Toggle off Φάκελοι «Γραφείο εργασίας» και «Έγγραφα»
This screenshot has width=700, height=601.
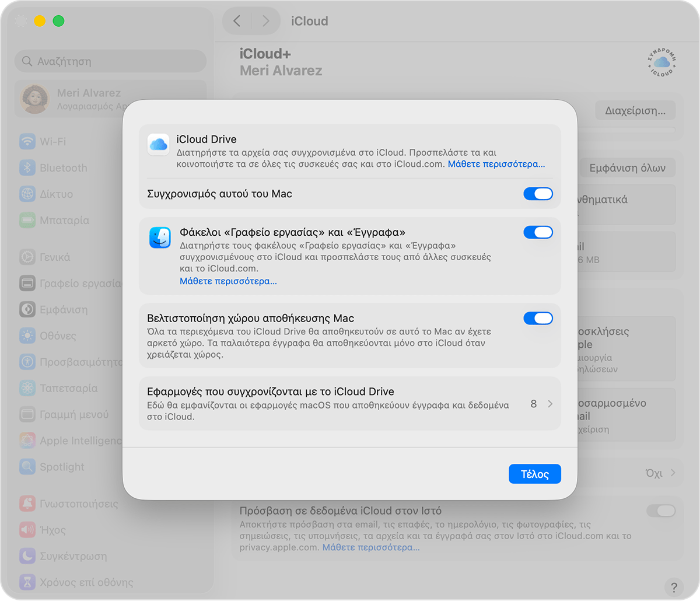point(538,232)
